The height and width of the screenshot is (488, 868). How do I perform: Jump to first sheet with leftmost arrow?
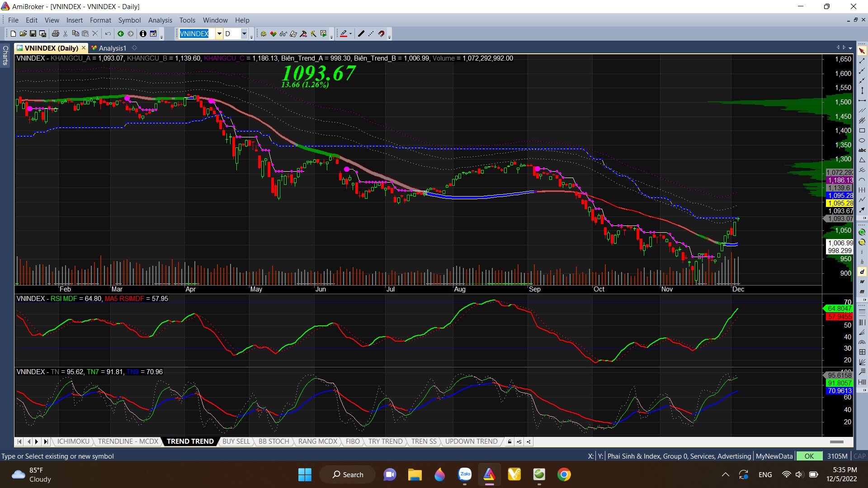pyautogui.click(x=19, y=441)
